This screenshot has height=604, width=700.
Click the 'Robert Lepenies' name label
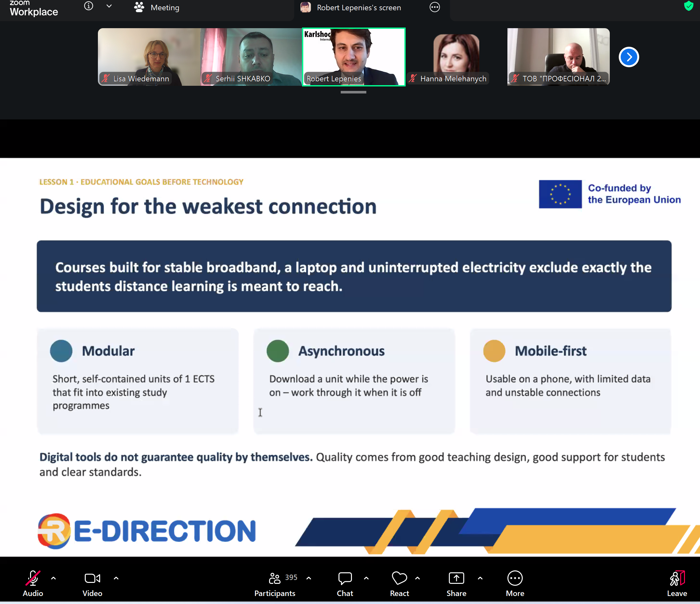pyautogui.click(x=333, y=78)
